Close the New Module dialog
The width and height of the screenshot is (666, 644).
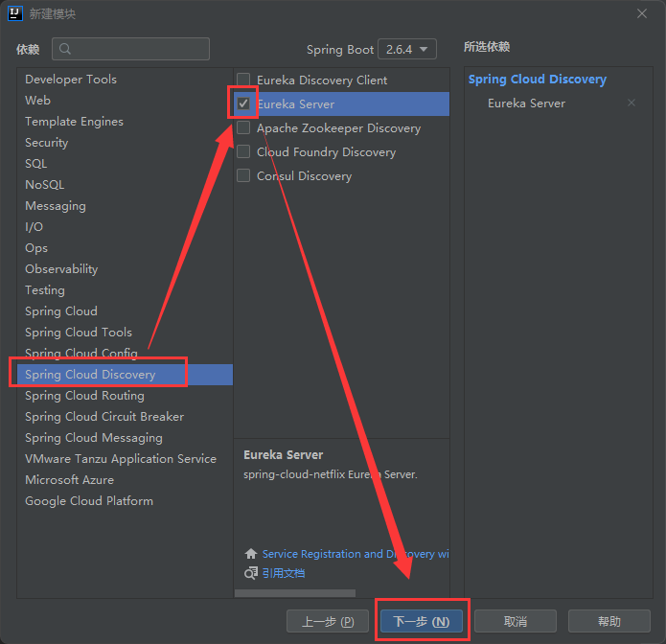point(642,13)
